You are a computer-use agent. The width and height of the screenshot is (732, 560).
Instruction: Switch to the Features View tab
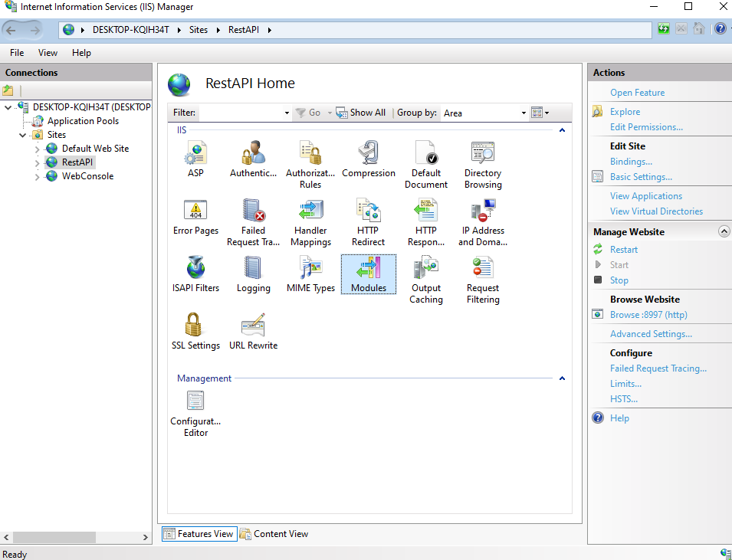[199, 534]
